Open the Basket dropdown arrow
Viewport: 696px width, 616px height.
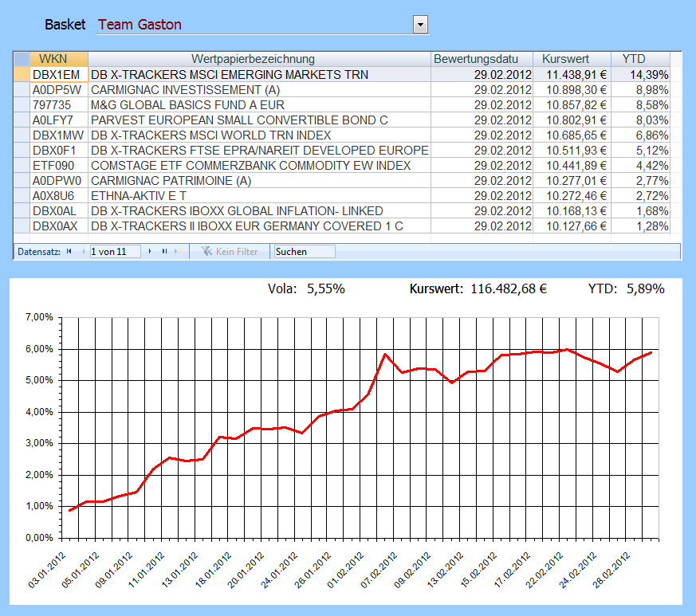click(x=421, y=25)
